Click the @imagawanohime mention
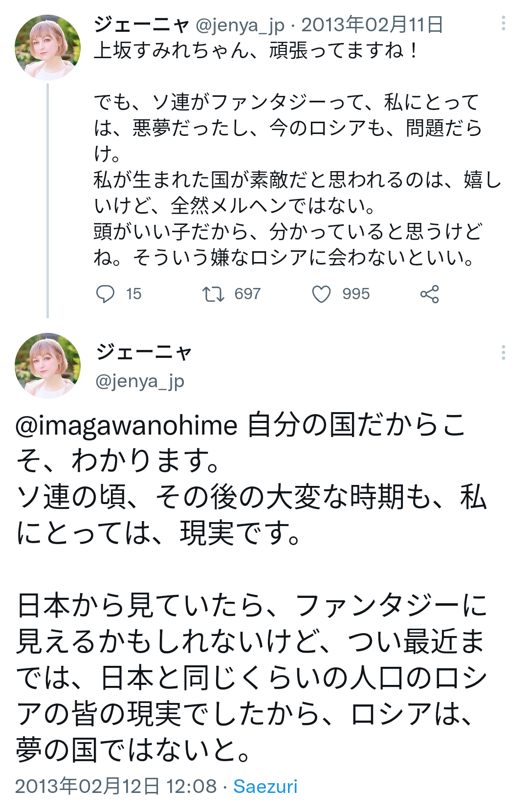The image size is (528, 812). pyautogui.click(x=127, y=425)
